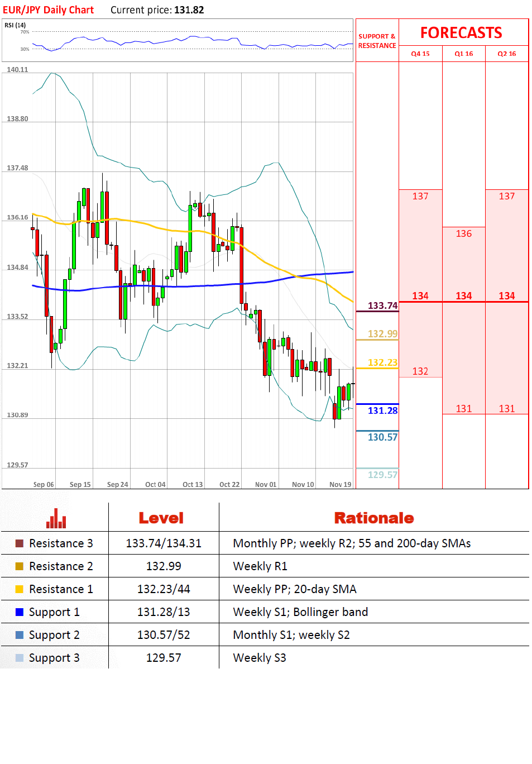Click the 132.23/44 level cell

[164, 589]
